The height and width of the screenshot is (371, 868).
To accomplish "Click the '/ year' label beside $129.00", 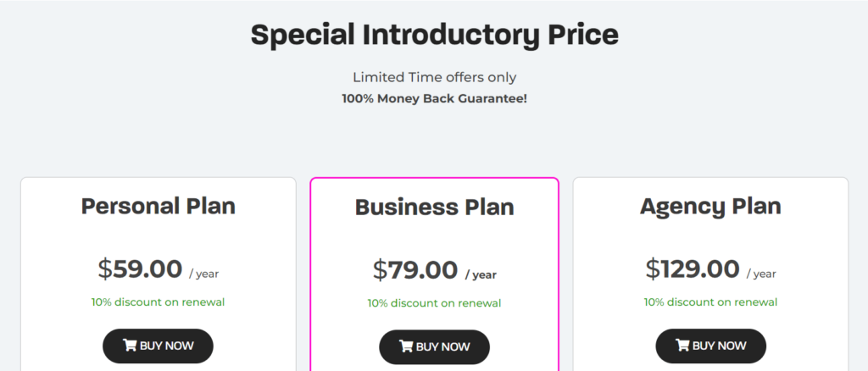I will coord(761,274).
